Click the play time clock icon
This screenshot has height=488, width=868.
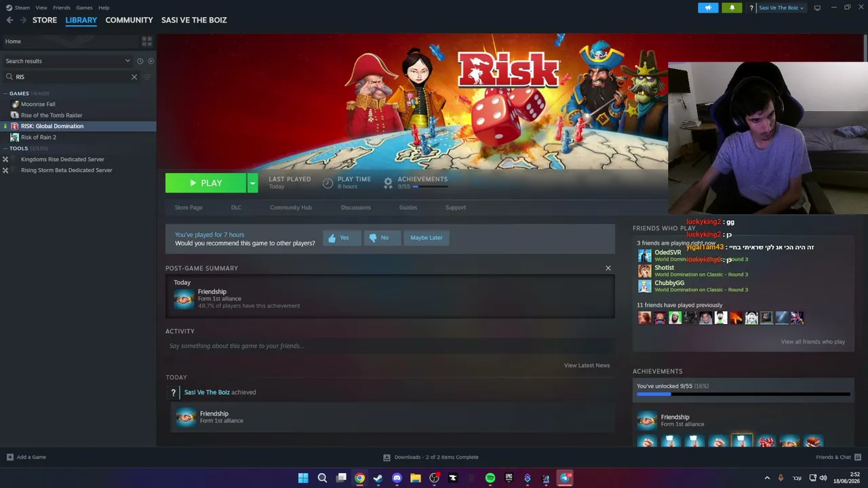(328, 183)
